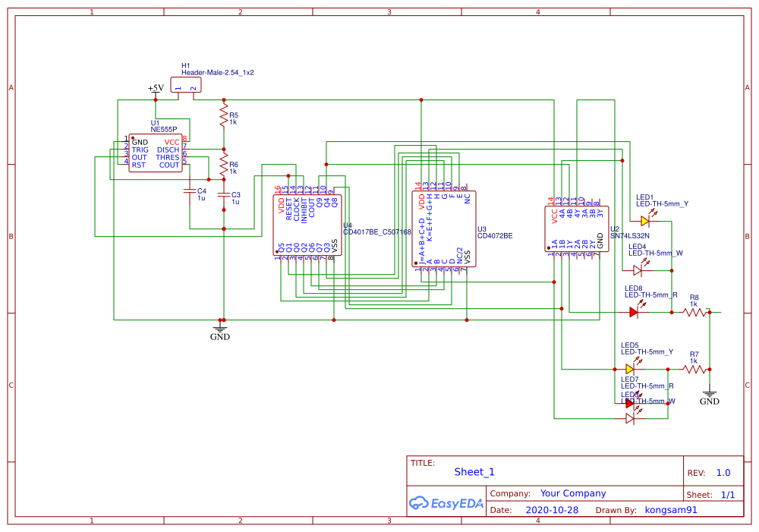The height and width of the screenshot is (532, 759).
Task: Select the yellow LED1 symbol
Action: pyautogui.click(x=644, y=220)
